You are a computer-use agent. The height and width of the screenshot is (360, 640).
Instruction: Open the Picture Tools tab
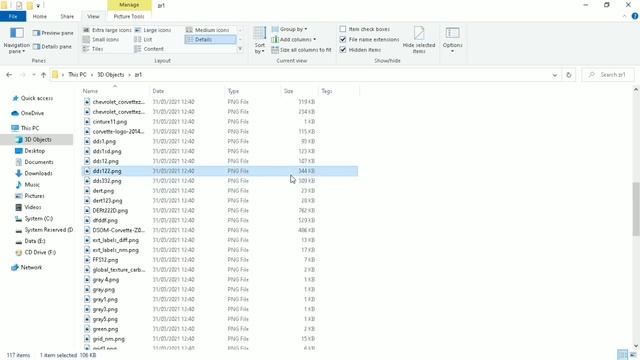click(129, 16)
